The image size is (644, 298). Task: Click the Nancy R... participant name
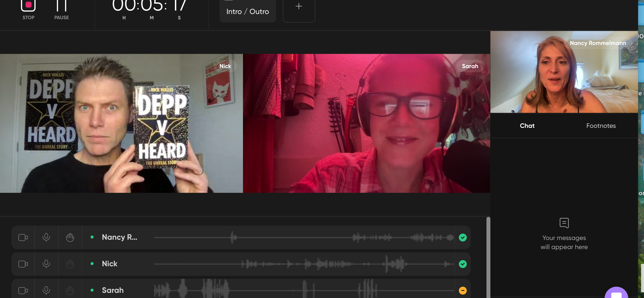coord(119,237)
